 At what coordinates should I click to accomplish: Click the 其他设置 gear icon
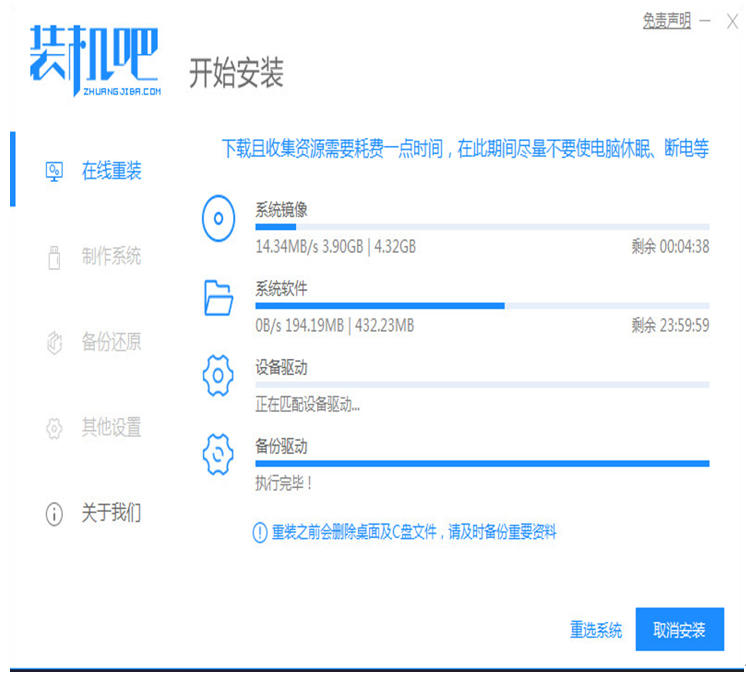pos(55,429)
